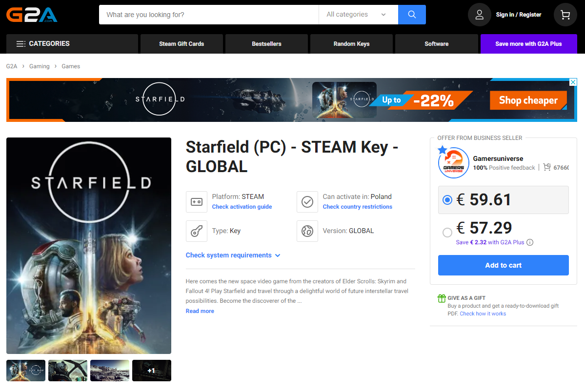The width and height of the screenshot is (585, 392).
Task: Select the € 57.29 G2A Plus price
Action: coord(447,233)
